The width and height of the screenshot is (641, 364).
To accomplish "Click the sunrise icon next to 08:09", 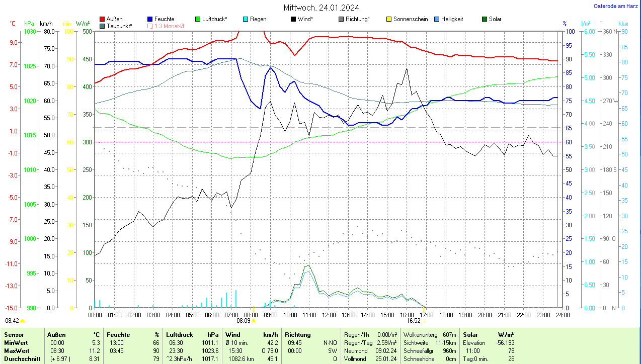I will (254, 320).
